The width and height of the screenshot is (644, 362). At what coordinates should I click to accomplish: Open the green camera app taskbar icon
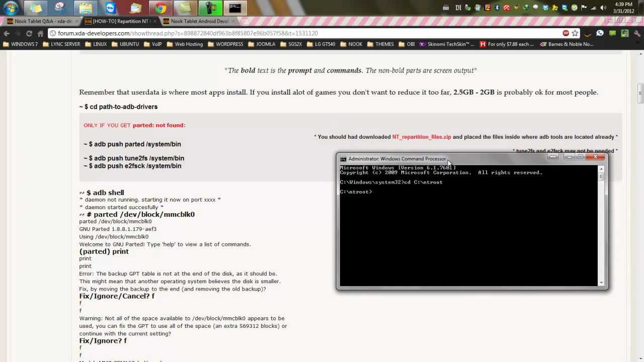(210, 8)
